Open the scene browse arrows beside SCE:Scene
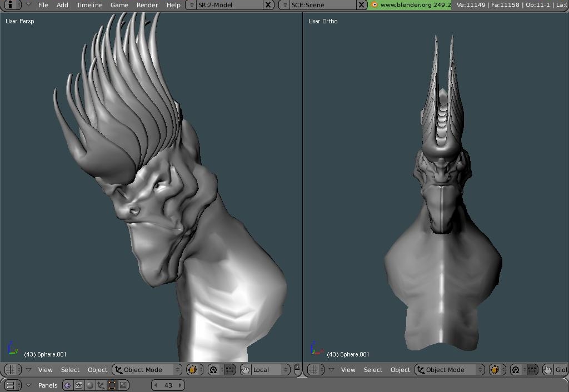 (285, 5)
